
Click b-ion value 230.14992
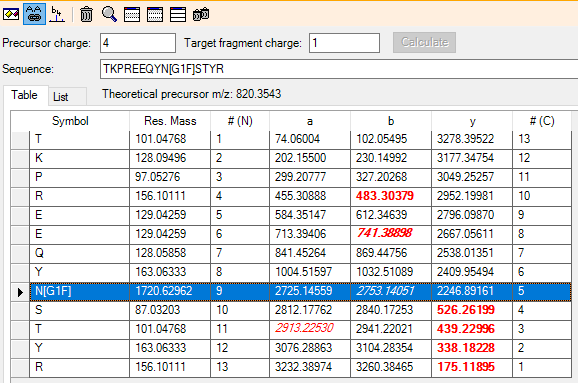391,158
